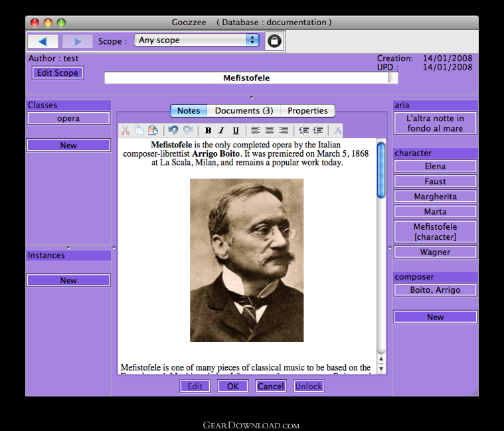Click the scrollbar down arrow in notes
The image size is (504, 431).
pyautogui.click(x=381, y=369)
